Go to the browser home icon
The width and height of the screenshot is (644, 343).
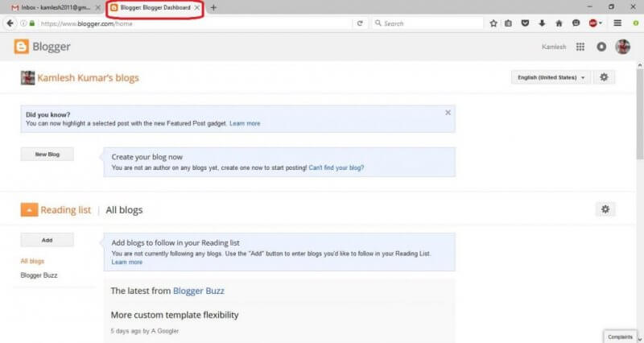[559, 23]
